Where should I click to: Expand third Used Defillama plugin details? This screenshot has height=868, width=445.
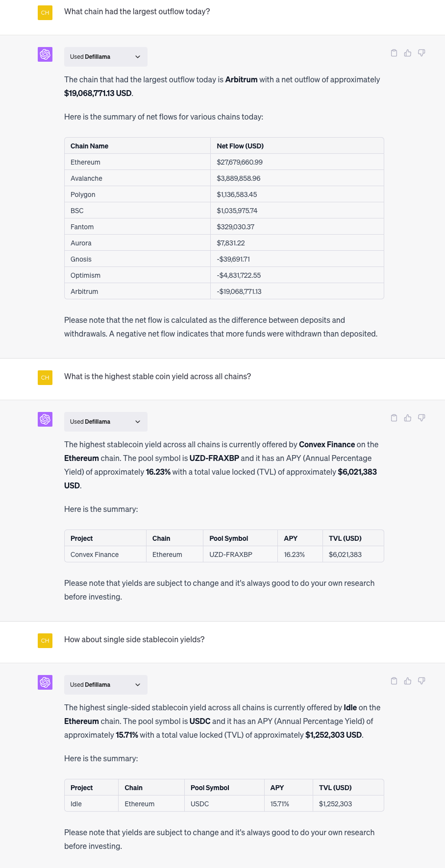105,685
